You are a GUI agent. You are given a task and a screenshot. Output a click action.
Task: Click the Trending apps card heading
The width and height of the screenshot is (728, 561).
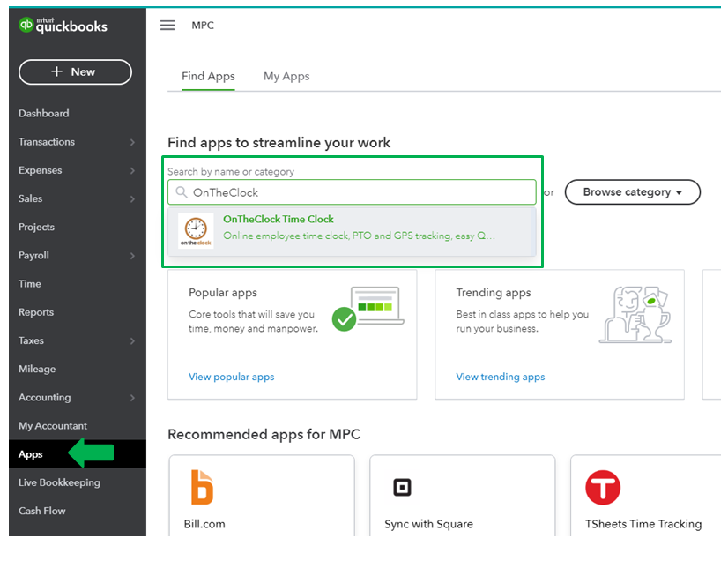tap(493, 293)
